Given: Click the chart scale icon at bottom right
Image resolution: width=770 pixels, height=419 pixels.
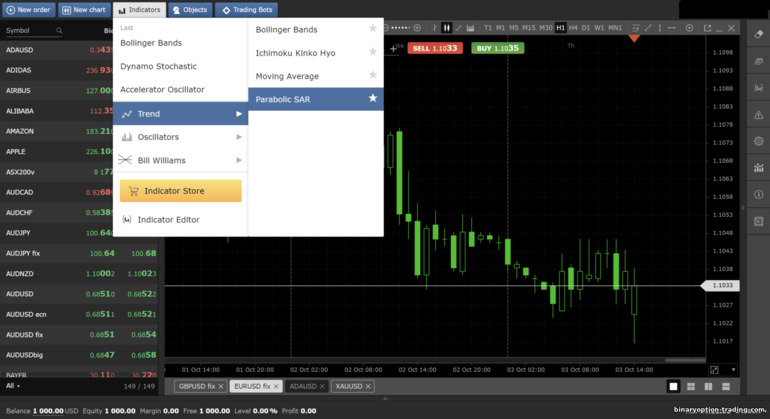Looking at the screenshot, I should [714, 369].
